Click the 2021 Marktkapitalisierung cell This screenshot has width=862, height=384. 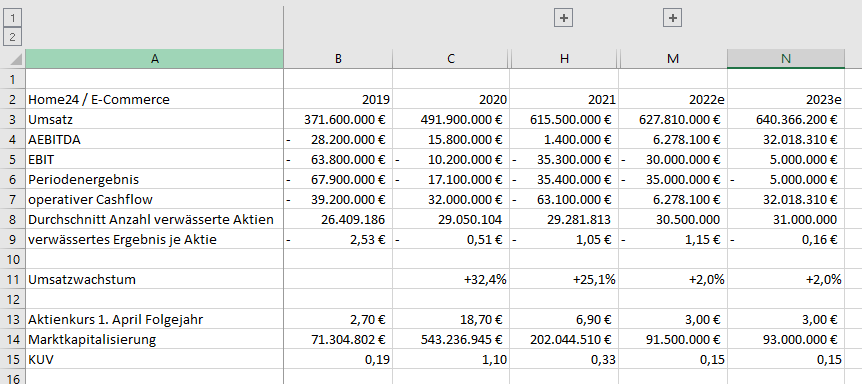point(565,340)
